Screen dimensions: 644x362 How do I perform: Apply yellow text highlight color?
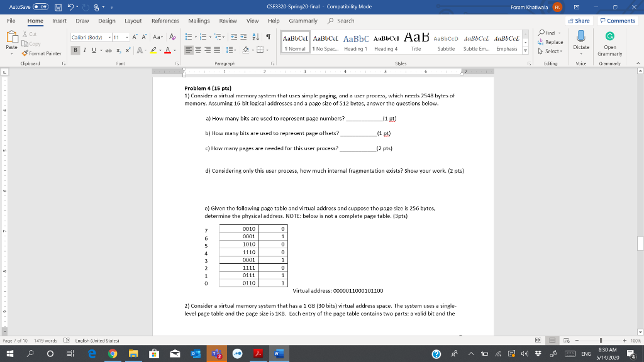coord(153,50)
